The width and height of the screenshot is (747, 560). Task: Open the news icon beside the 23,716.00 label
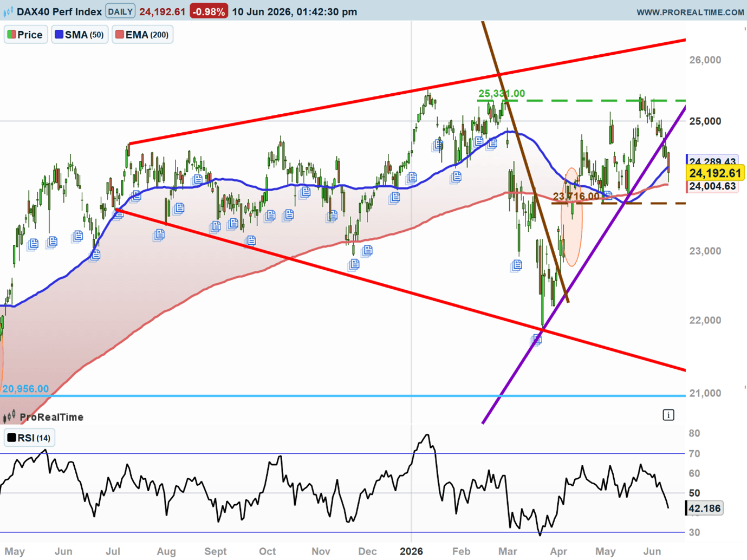click(607, 195)
